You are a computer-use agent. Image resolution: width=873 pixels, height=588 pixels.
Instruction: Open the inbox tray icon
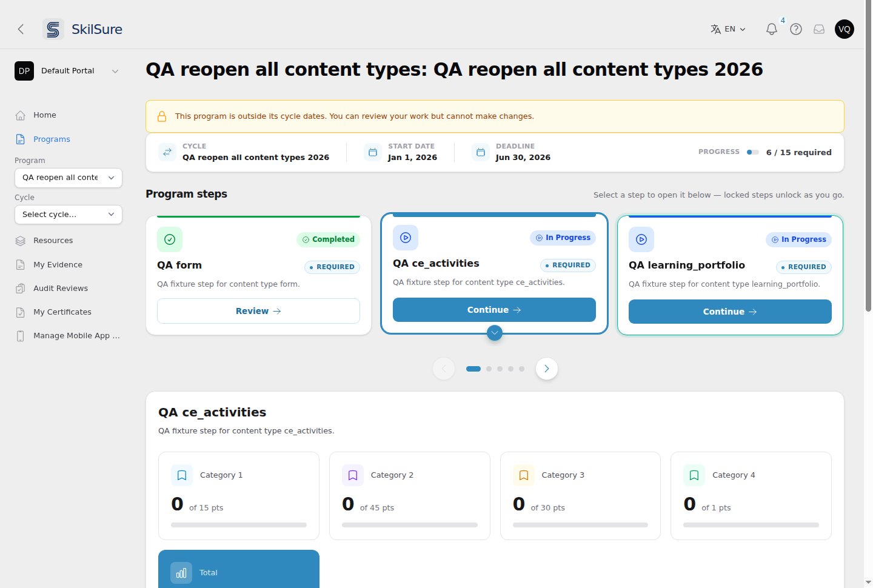tap(819, 29)
